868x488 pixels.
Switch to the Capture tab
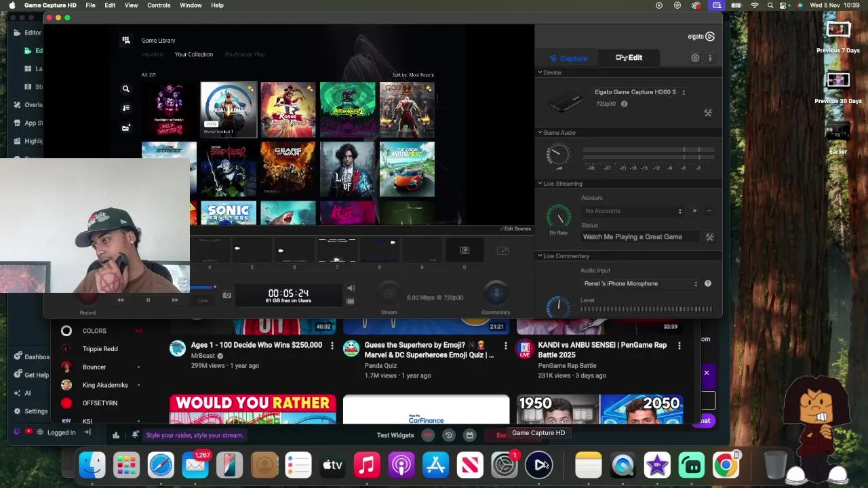coord(568,58)
